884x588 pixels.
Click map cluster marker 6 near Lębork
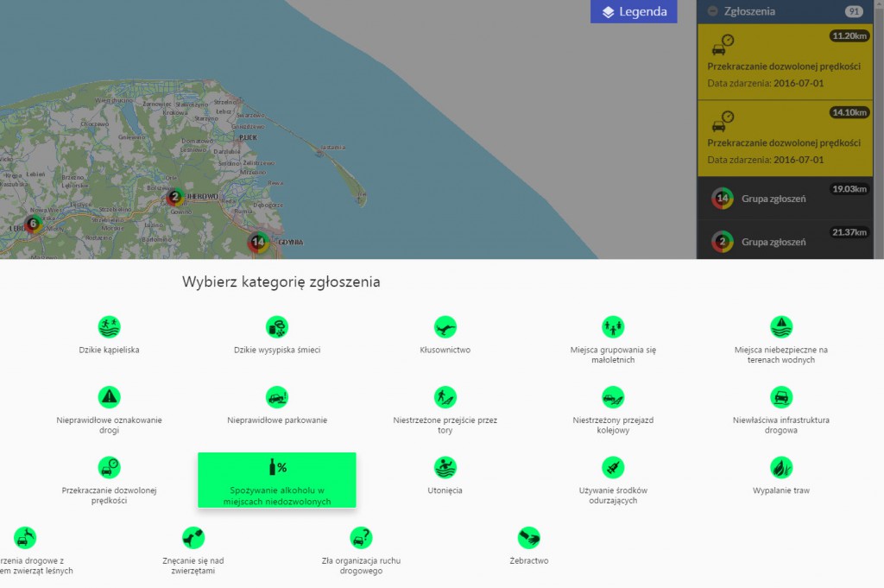click(x=33, y=224)
